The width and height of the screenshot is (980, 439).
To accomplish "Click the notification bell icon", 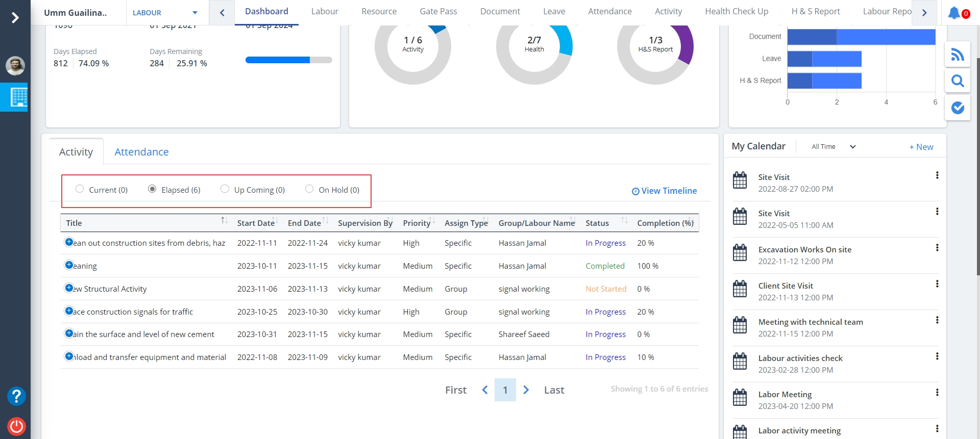I will point(953,13).
